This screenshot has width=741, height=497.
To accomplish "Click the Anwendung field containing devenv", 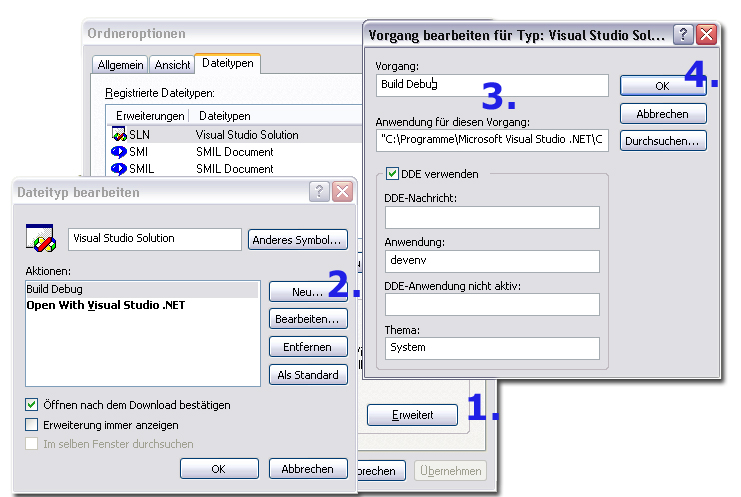I will point(492,261).
